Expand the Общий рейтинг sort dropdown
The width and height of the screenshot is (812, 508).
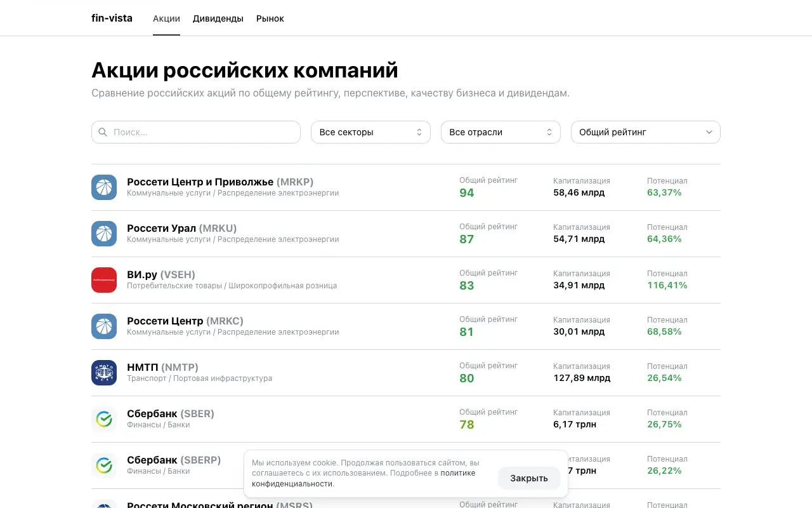646,132
